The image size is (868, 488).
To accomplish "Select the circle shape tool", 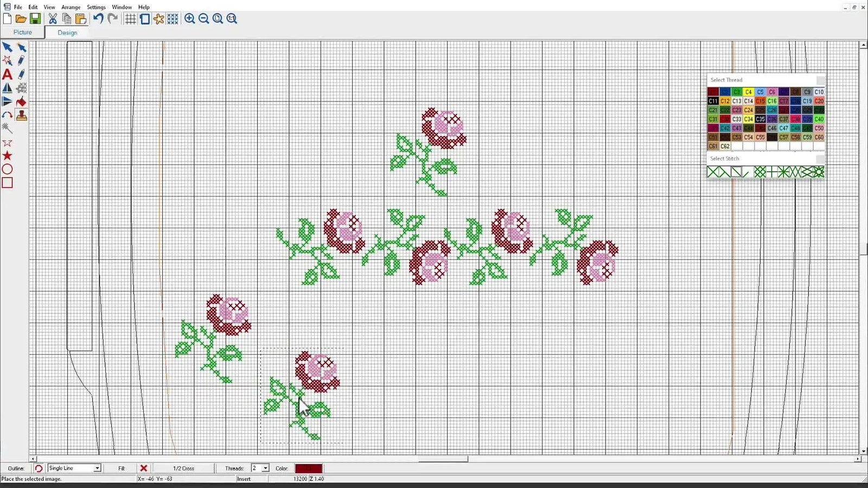I will click(x=8, y=169).
